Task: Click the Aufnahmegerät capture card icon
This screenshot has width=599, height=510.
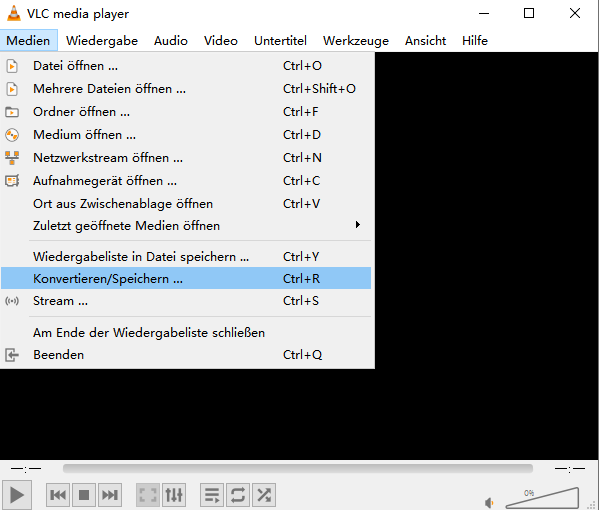Action: click(x=12, y=181)
